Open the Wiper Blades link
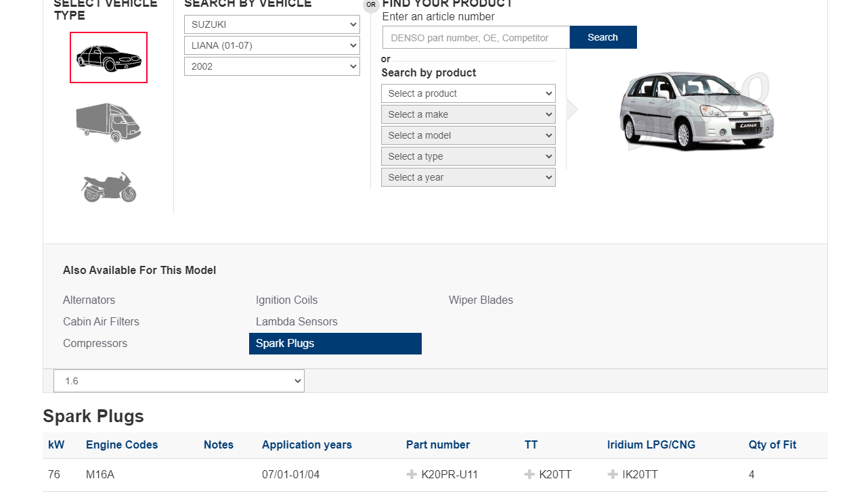The height and width of the screenshot is (504, 857). pyautogui.click(x=481, y=300)
